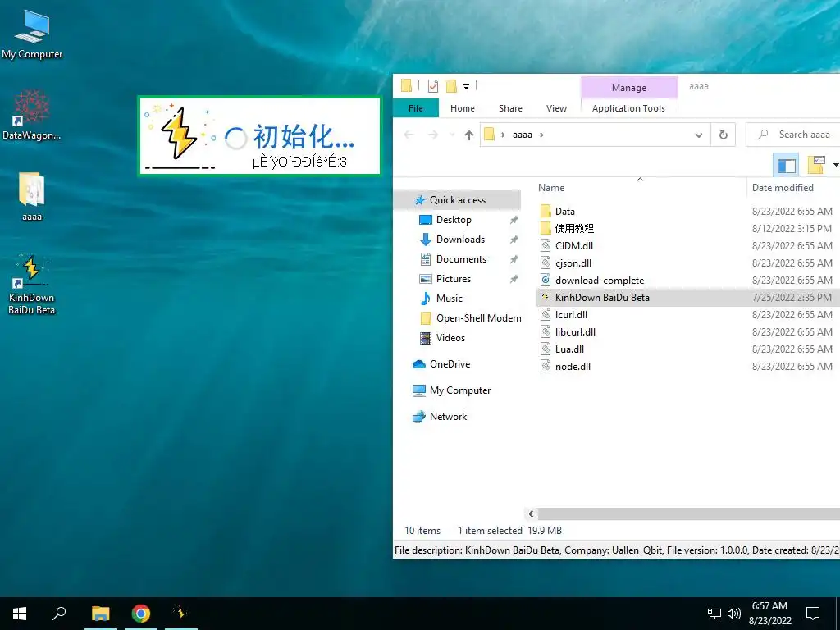The image size is (840, 630).
Task: Select Data folder icon in file list
Action: 546,211
